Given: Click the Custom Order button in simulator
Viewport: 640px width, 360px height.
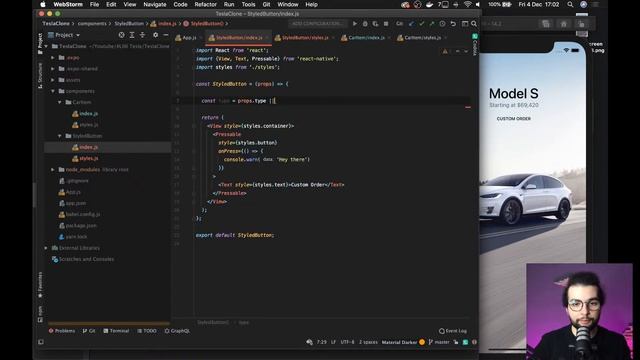Looking at the screenshot, I should tap(513, 119).
